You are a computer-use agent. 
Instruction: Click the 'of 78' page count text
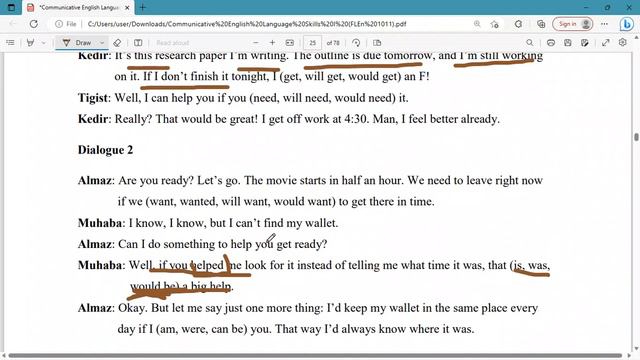[x=333, y=42]
